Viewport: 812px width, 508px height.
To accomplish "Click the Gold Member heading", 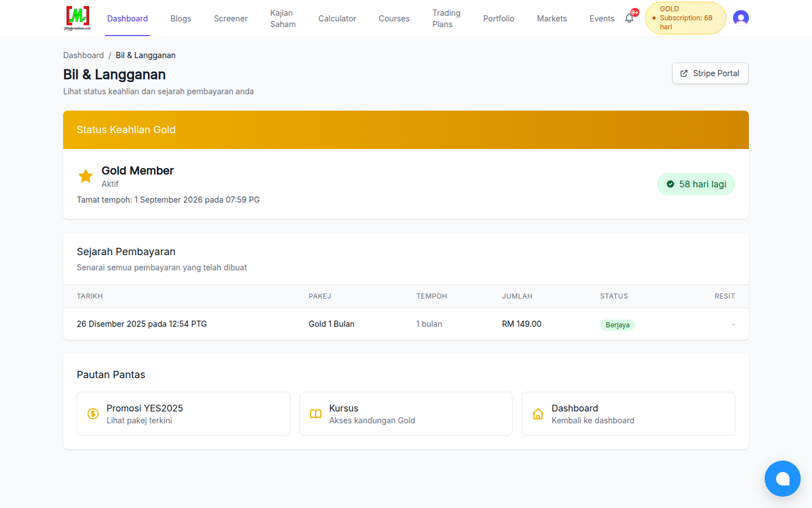I will click(138, 170).
